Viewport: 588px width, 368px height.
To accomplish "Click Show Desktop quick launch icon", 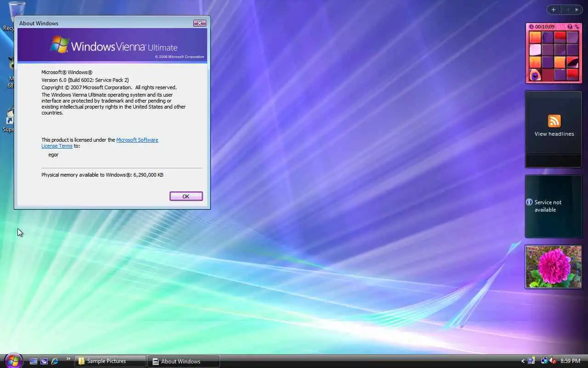I will click(x=34, y=362).
